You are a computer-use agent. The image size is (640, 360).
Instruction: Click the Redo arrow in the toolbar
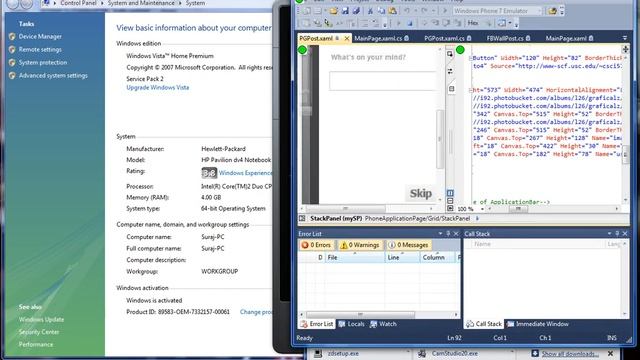tap(424, 11)
